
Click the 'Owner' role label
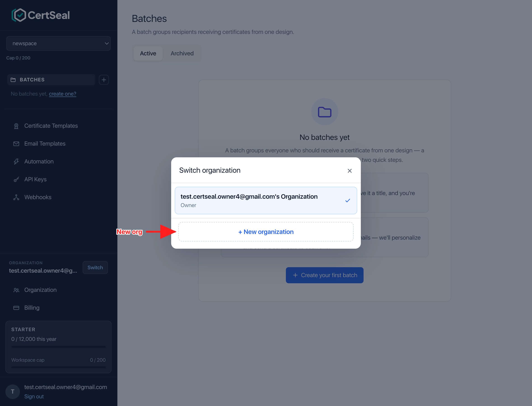188,205
